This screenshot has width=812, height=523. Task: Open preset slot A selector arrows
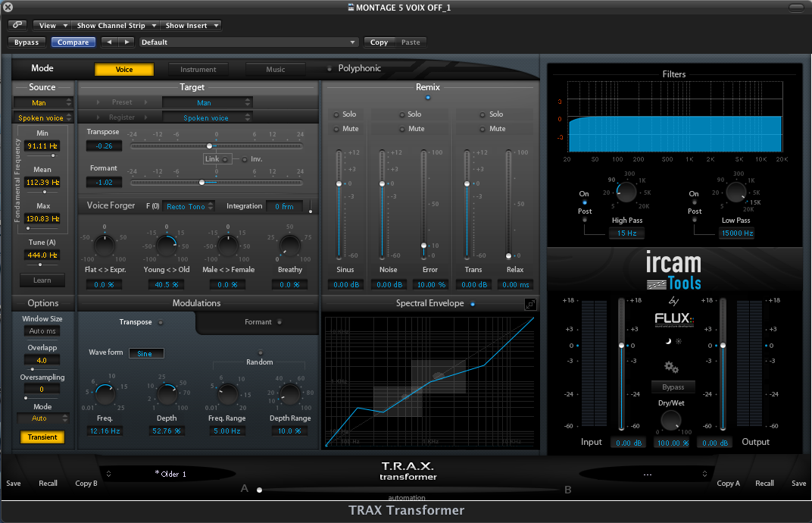[109, 474]
